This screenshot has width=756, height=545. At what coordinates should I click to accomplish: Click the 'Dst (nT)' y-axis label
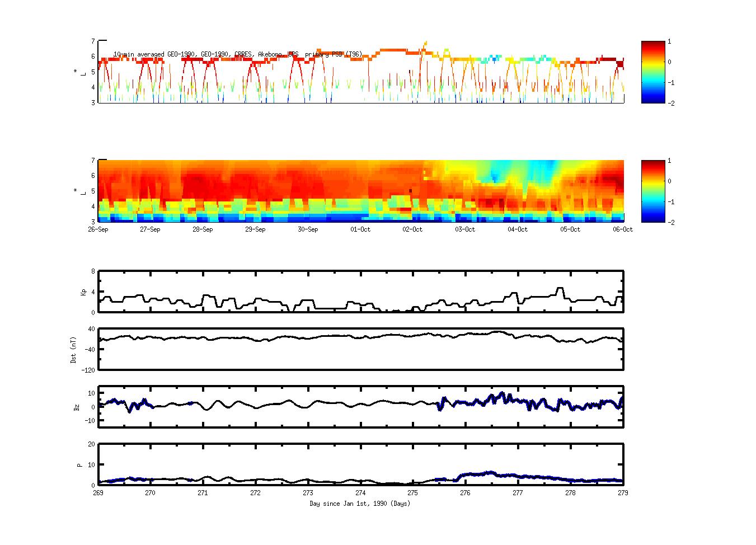(x=73, y=350)
